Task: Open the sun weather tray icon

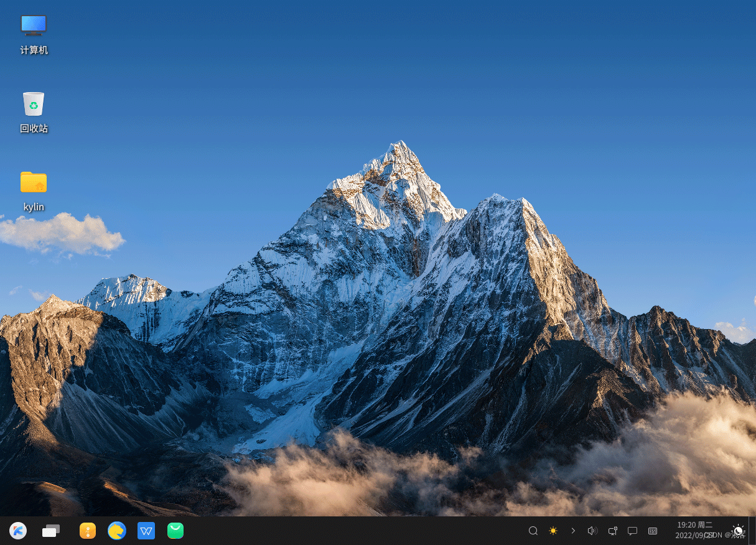Action: [553, 531]
